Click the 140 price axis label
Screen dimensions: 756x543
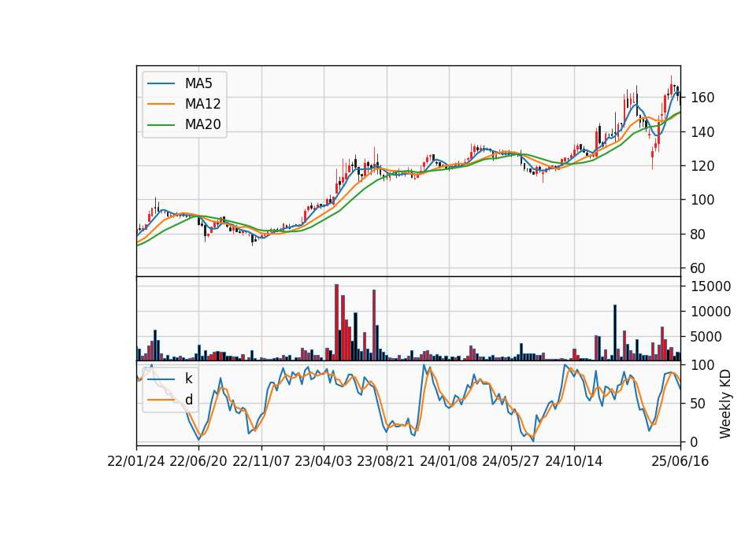(x=702, y=132)
